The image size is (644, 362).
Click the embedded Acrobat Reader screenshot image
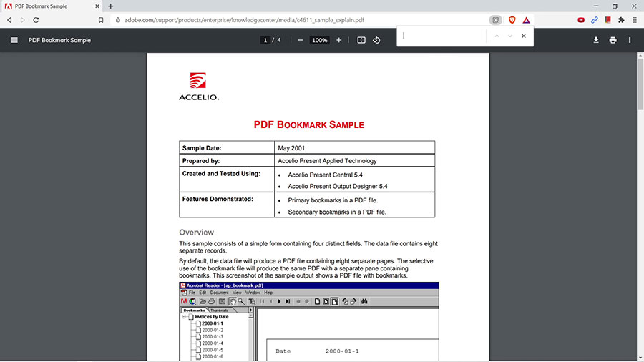[x=309, y=322]
